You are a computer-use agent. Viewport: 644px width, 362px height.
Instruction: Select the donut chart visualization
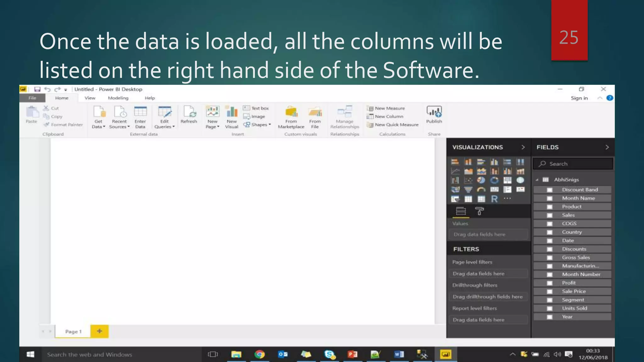point(494,180)
